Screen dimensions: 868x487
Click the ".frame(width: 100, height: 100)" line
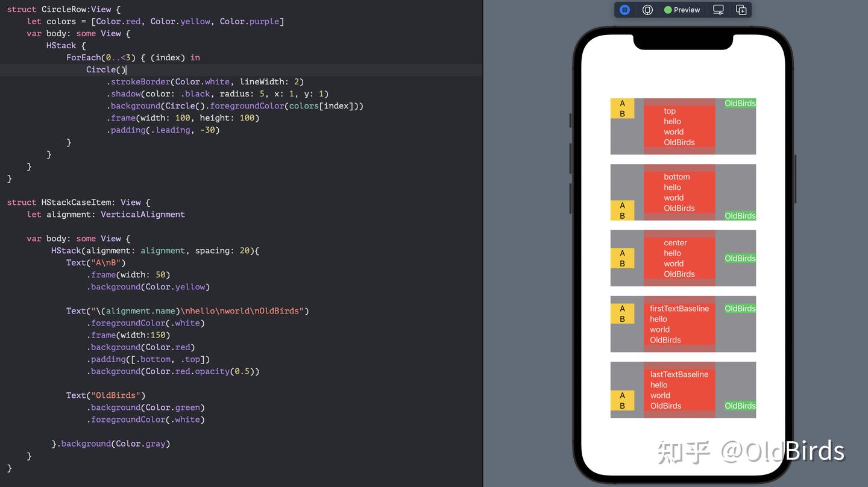click(183, 118)
